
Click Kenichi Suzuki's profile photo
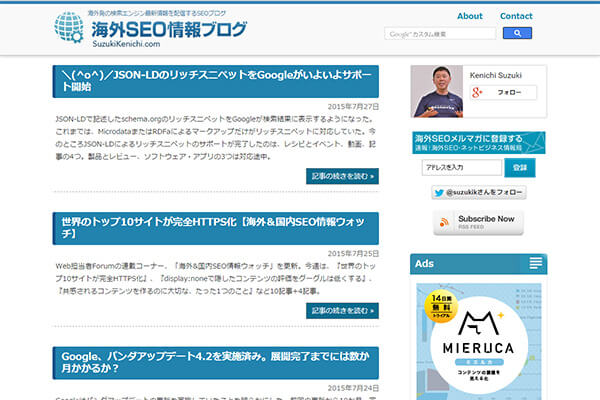437,91
